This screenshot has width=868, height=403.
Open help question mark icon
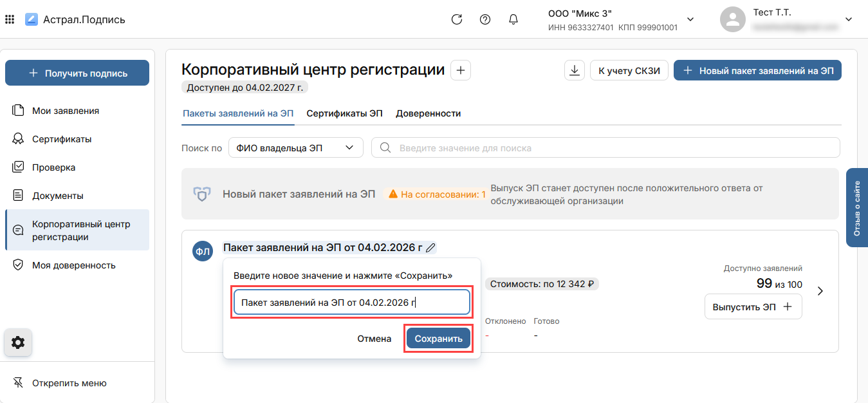click(485, 19)
